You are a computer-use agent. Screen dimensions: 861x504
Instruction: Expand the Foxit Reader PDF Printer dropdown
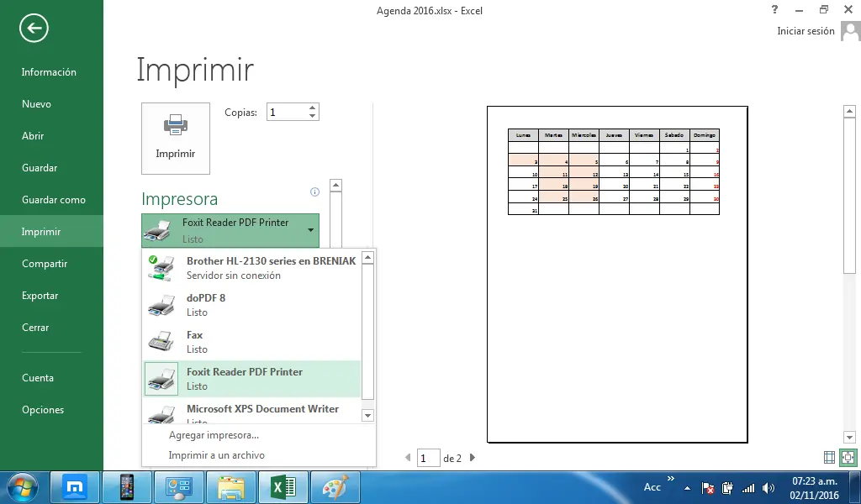point(230,230)
